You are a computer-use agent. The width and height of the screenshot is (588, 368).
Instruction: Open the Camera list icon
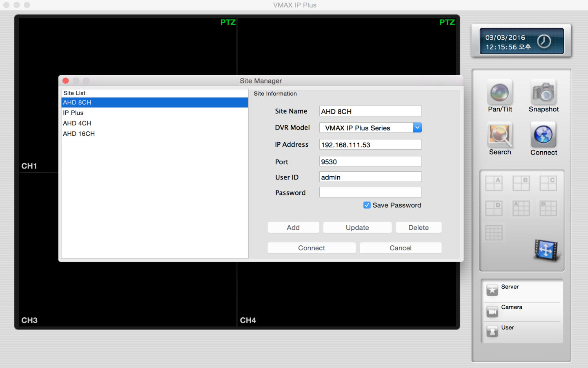[x=492, y=312]
